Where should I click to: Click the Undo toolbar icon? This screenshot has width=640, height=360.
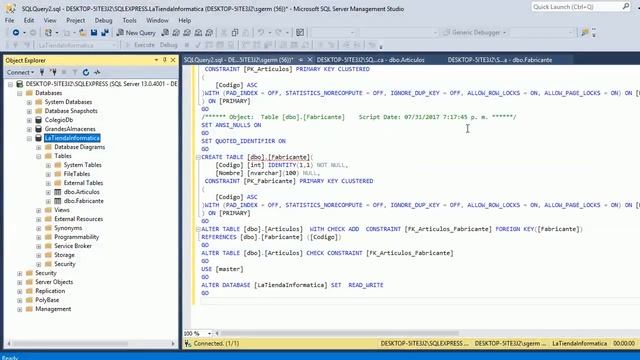point(260,32)
